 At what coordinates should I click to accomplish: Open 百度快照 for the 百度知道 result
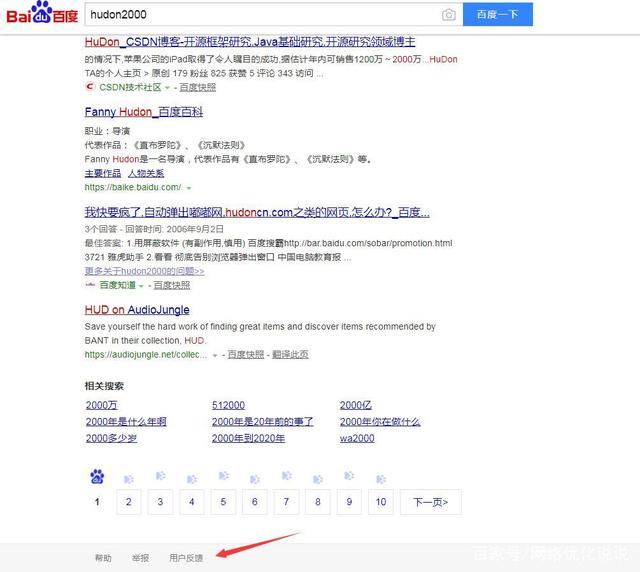172,285
